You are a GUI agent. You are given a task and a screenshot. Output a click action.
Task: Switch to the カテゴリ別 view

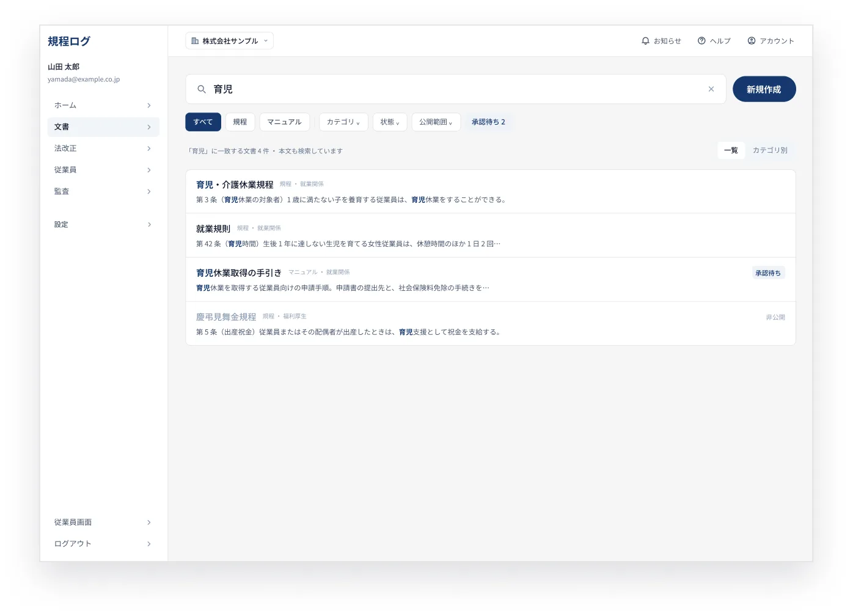(770, 150)
